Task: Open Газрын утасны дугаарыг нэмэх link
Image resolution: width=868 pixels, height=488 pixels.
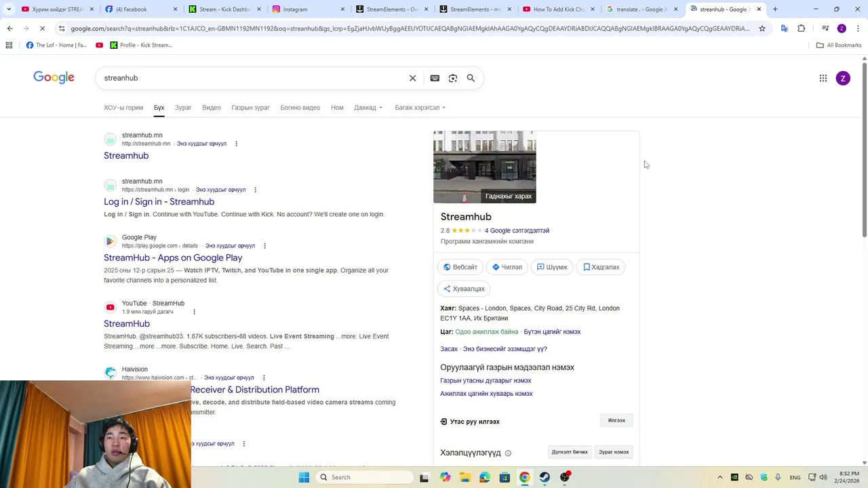Action: [x=486, y=381]
